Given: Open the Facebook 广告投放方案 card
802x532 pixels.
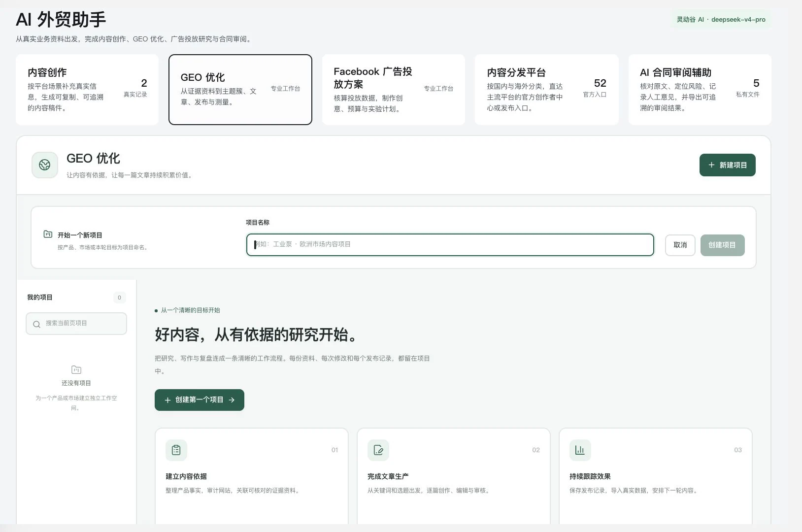Looking at the screenshot, I should (x=394, y=90).
